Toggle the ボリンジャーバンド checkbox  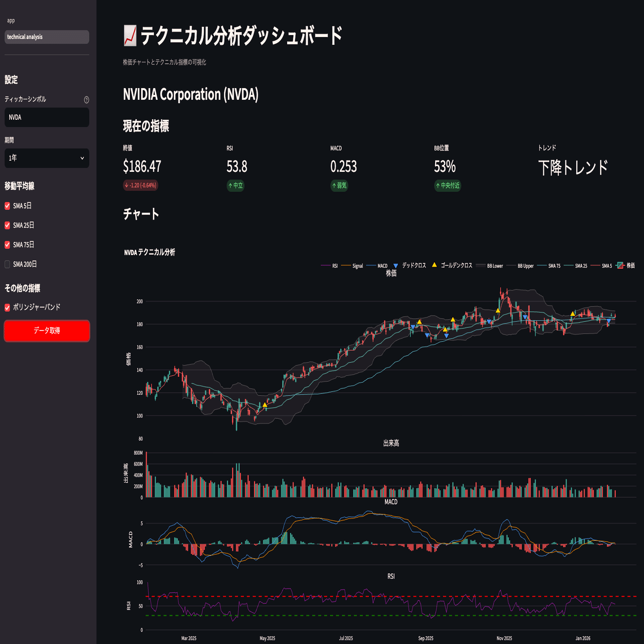coord(7,307)
